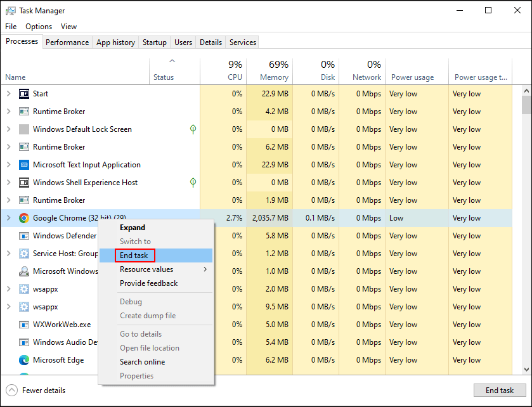The image size is (532, 407).
Task: Open the Options menu
Action: [39, 27]
